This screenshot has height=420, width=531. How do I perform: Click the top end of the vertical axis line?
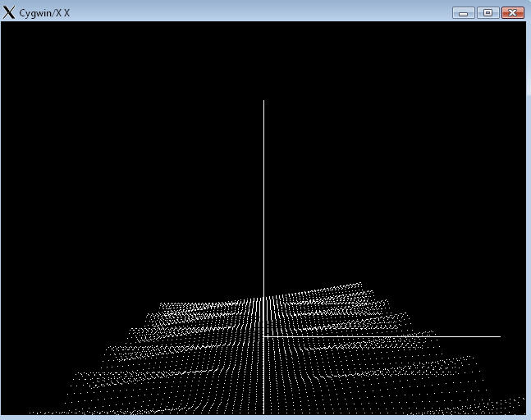263,102
